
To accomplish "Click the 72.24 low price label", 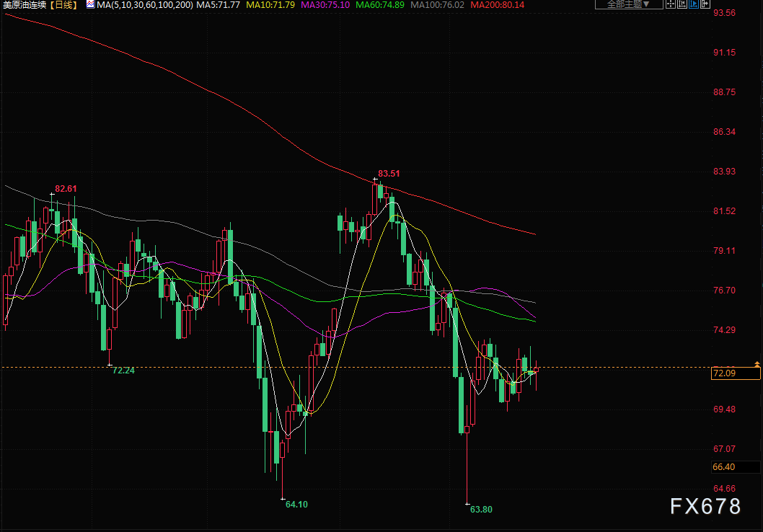I will coord(123,371).
